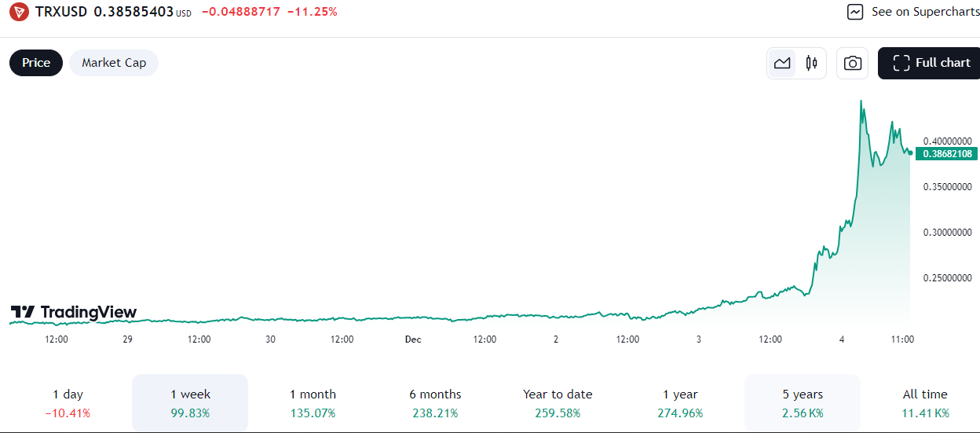Show the 1 month performance range
The image size is (980, 433).
(313, 402)
